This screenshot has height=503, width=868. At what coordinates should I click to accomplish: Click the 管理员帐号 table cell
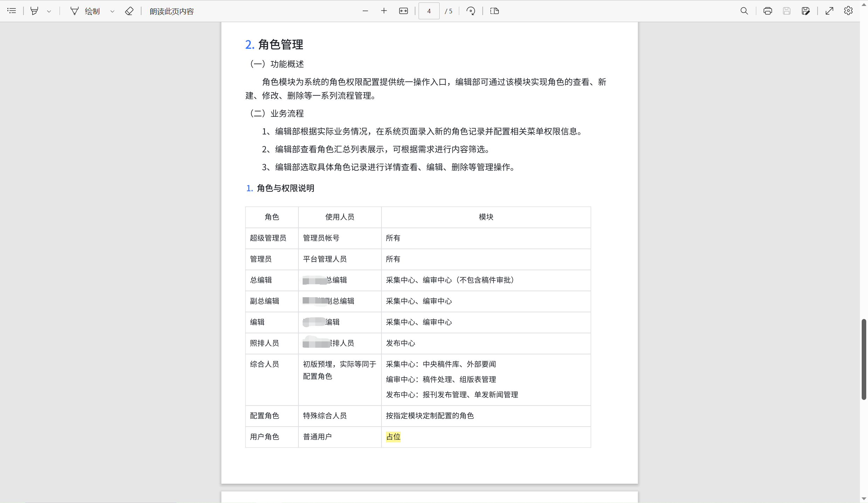(x=340, y=238)
